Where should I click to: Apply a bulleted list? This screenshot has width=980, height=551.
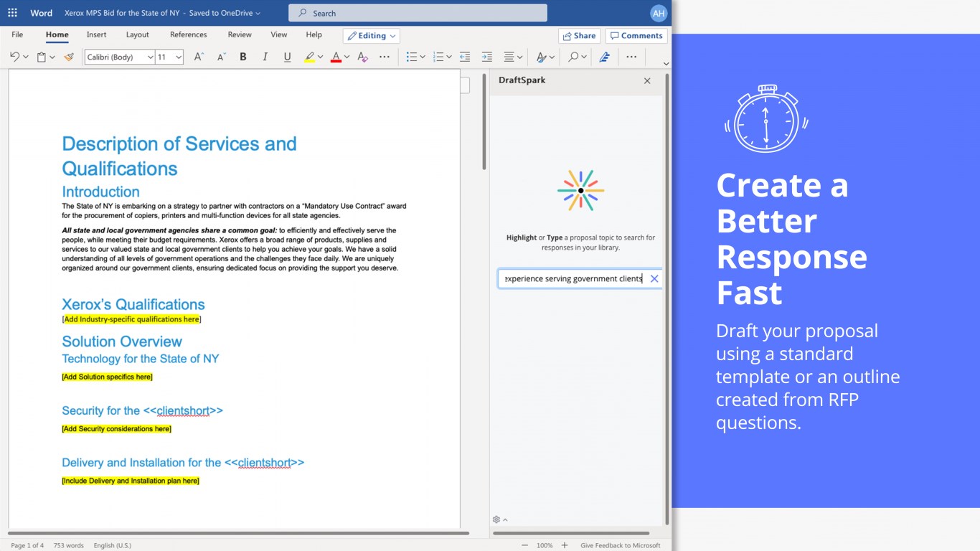(411, 57)
